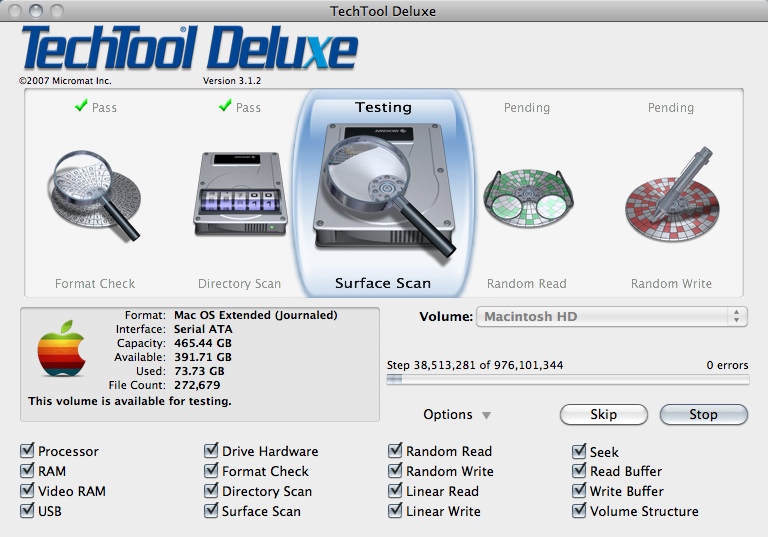Click the TechTool Deluxe logo
The width and height of the screenshot is (768, 537).
point(190,48)
